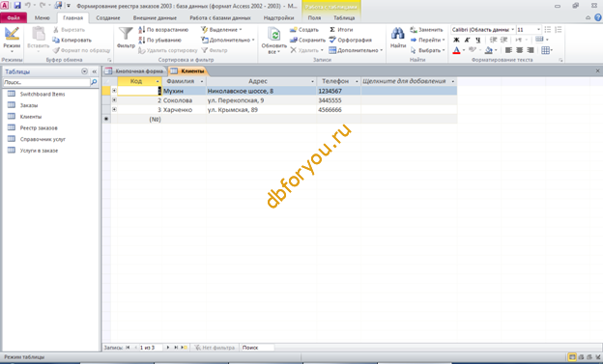The image size is (603, 364).
Task: Open Access Help question mark icon
Action: tap(598, 17)
